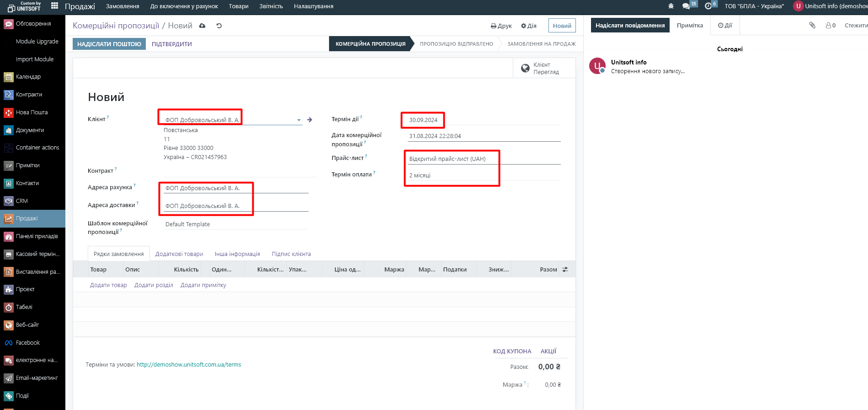The width and height of the screenshot is (868, 410).
Task: Open the conversations chat icon
Action: [x=686, y=6]
